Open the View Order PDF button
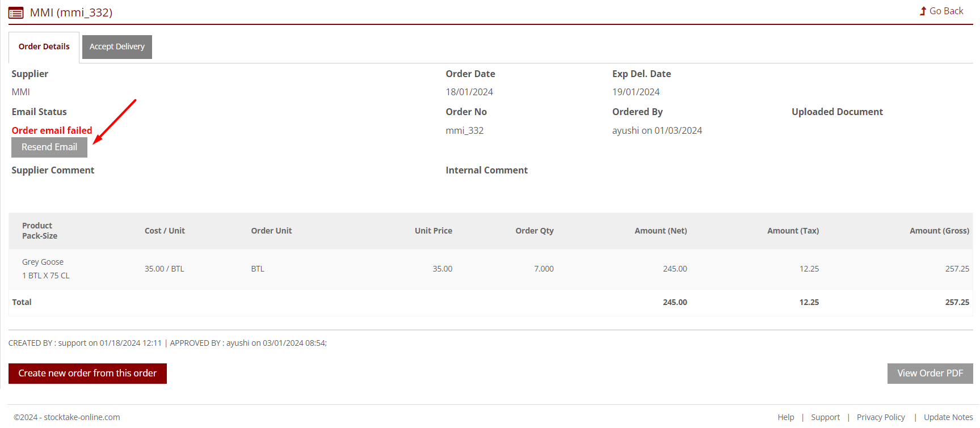Viewport: 980px width, 428px height. point(929,373)
